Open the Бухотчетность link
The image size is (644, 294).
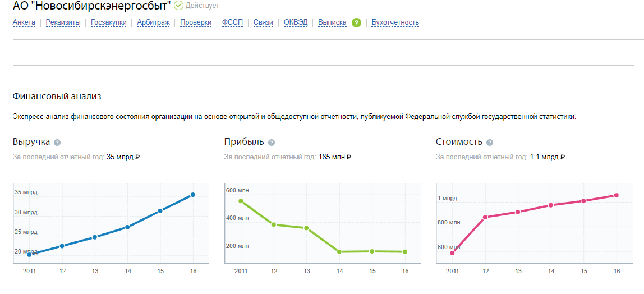[x=395, y=22]
